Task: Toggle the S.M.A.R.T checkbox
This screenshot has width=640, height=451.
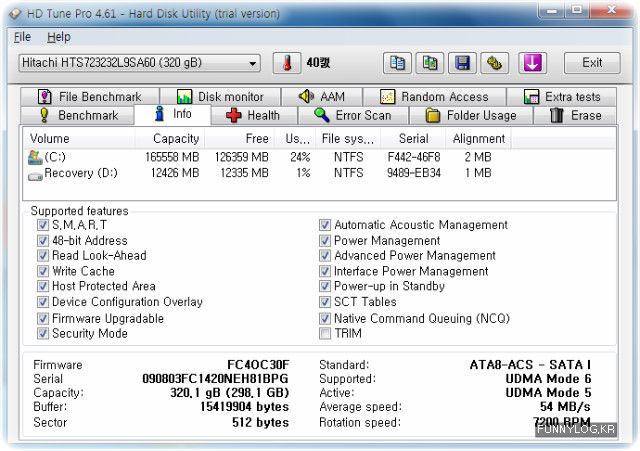Action: [x=42, y=225]
